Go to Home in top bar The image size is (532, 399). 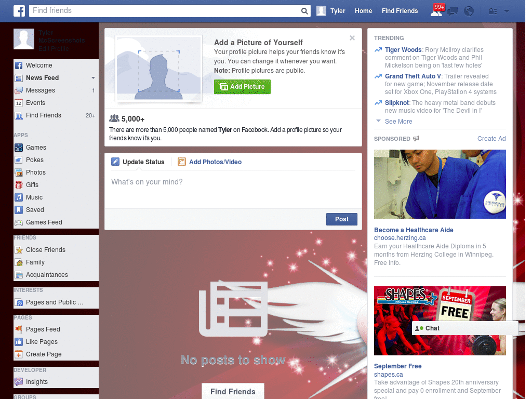(363, 11)
